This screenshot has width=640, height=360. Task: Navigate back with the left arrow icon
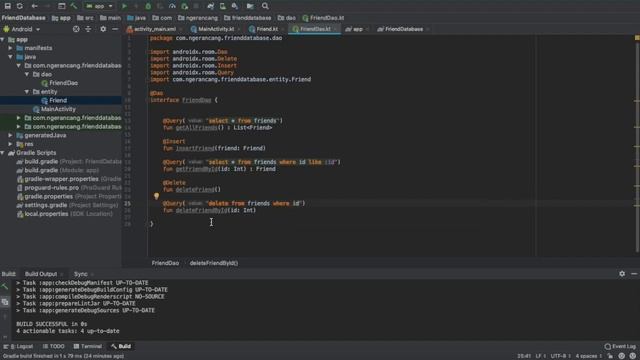[35, 6]
